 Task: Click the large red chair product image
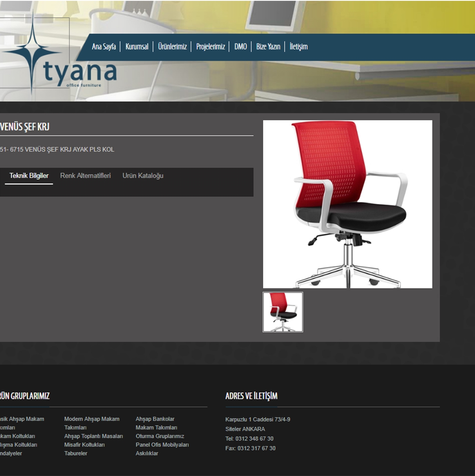pos(348,204)
